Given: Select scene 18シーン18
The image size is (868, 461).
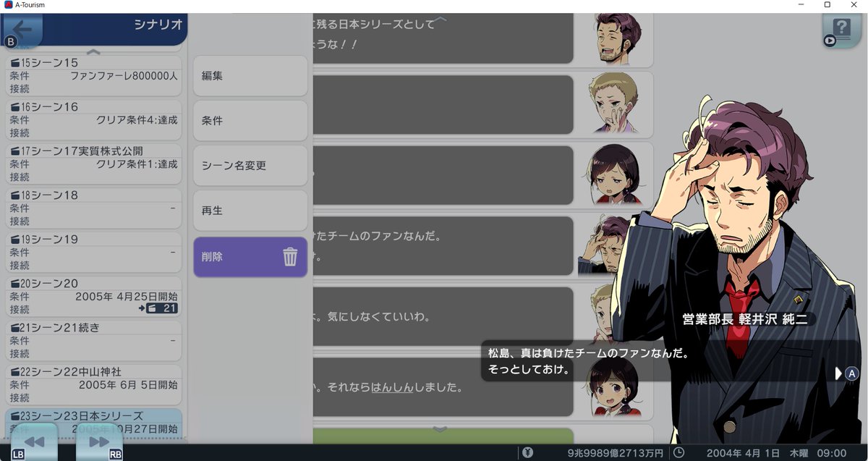Looking at the screenshot, I should click(93, 208).
